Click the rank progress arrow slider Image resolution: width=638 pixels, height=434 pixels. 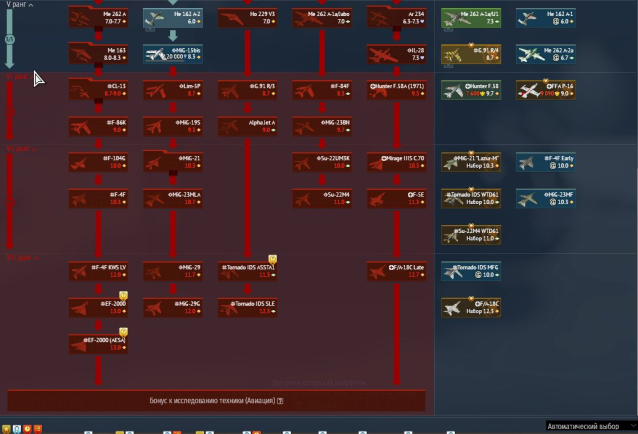click(x=10, y=40)
